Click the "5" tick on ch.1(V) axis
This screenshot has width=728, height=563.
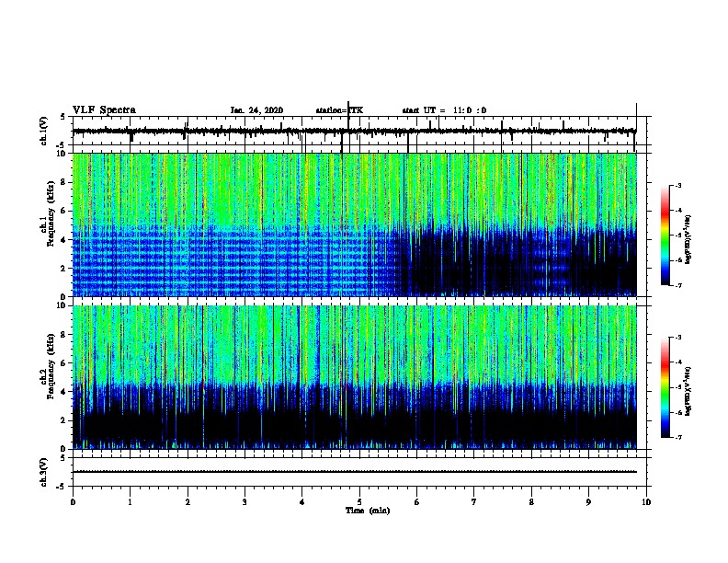point(63,117)
